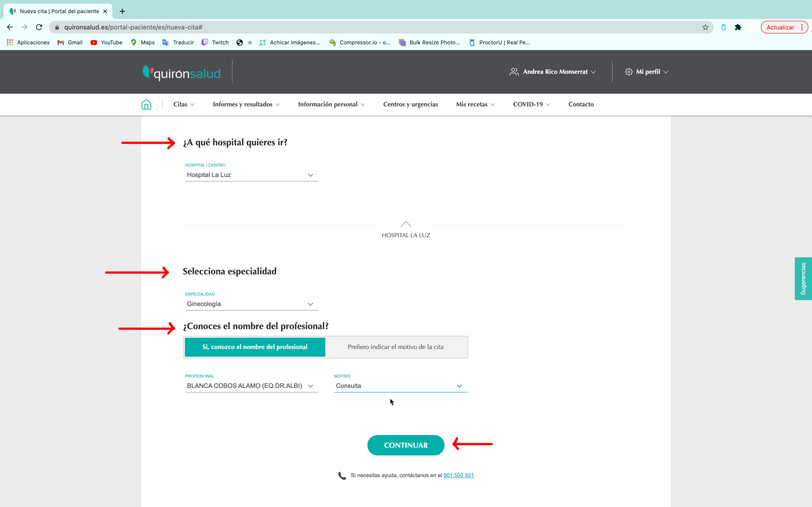Click the settings gear icon
The image size is (812, 507).
point(628,71)
